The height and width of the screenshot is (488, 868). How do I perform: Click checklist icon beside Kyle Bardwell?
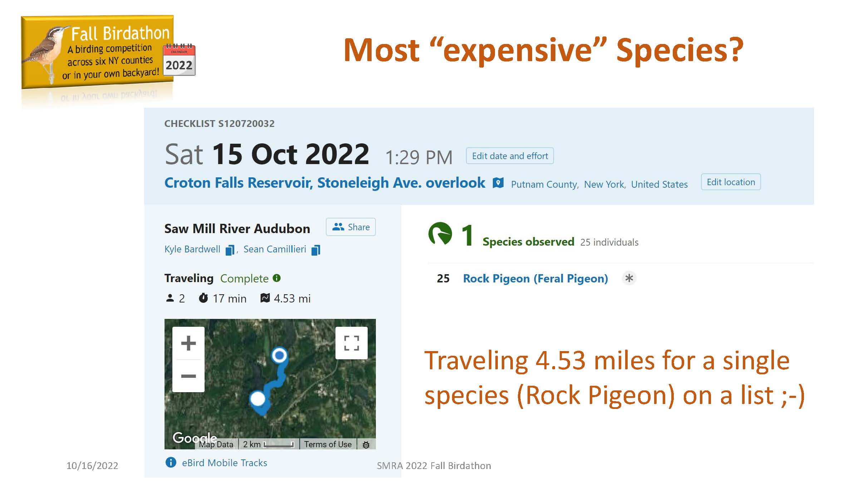(x=230, y=250)
